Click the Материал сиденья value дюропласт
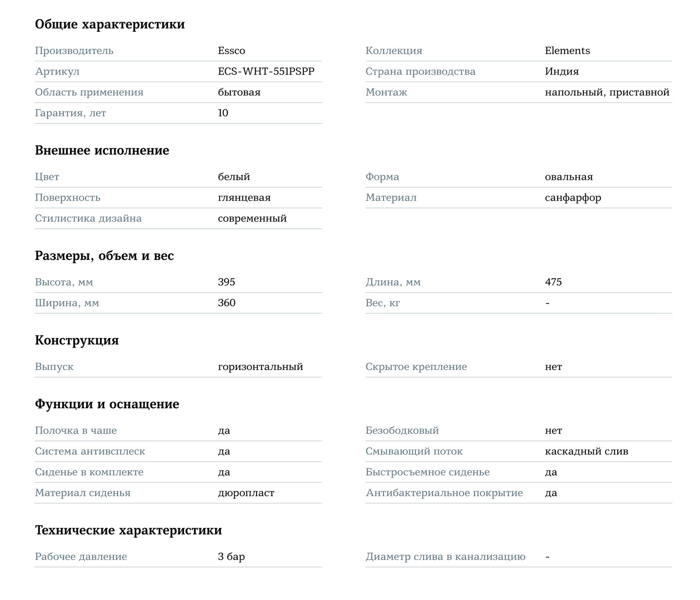This screenshot has width=700, height=600. [246, 493]
